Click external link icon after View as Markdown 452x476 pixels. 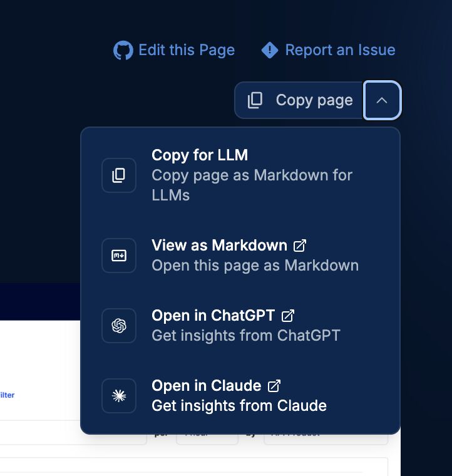click(300, 246)
